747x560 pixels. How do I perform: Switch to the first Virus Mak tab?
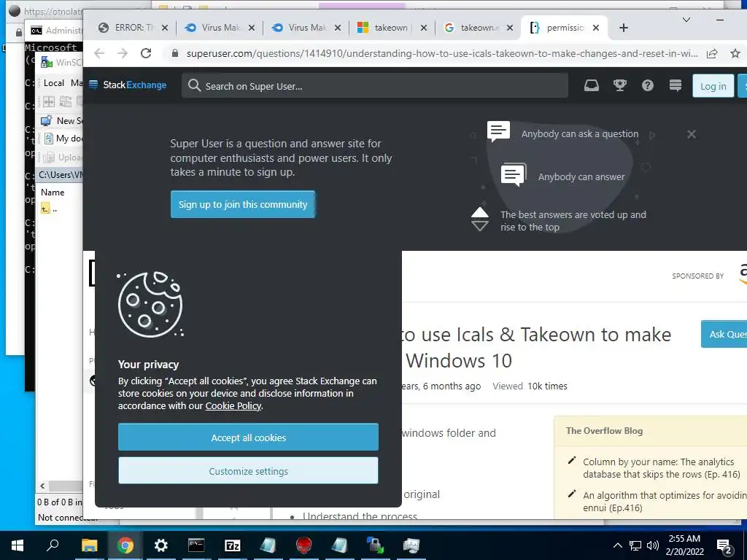coord(220,28)
